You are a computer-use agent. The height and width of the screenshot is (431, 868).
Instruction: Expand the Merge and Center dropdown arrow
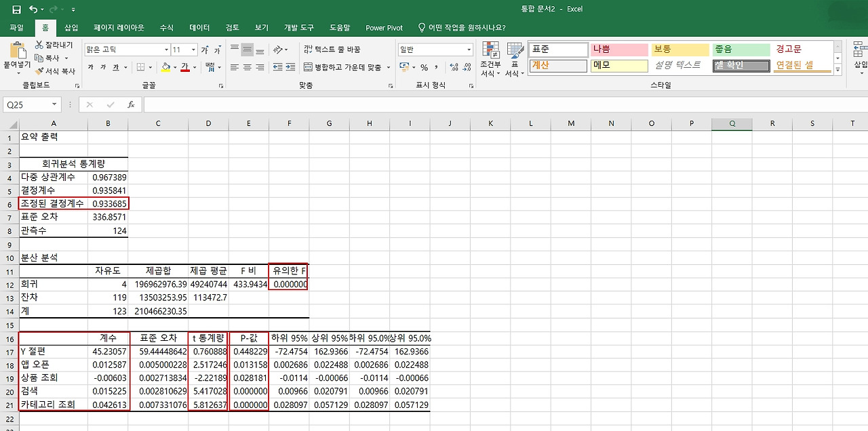(389, 67)
